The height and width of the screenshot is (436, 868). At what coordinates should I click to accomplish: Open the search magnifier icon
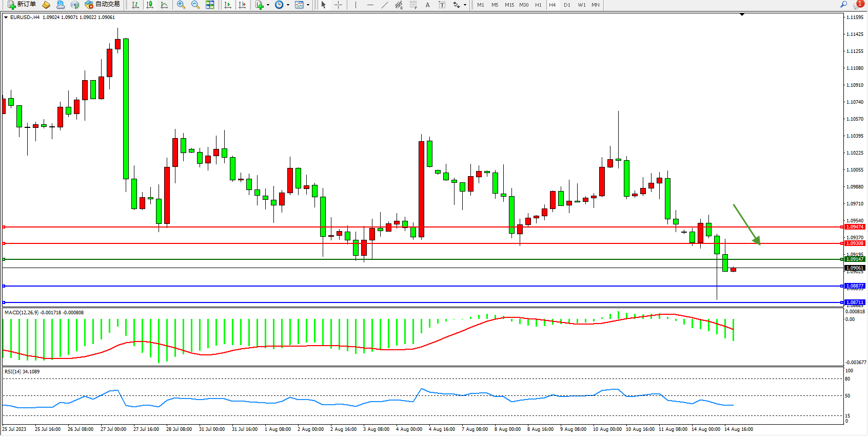(844, 5)
